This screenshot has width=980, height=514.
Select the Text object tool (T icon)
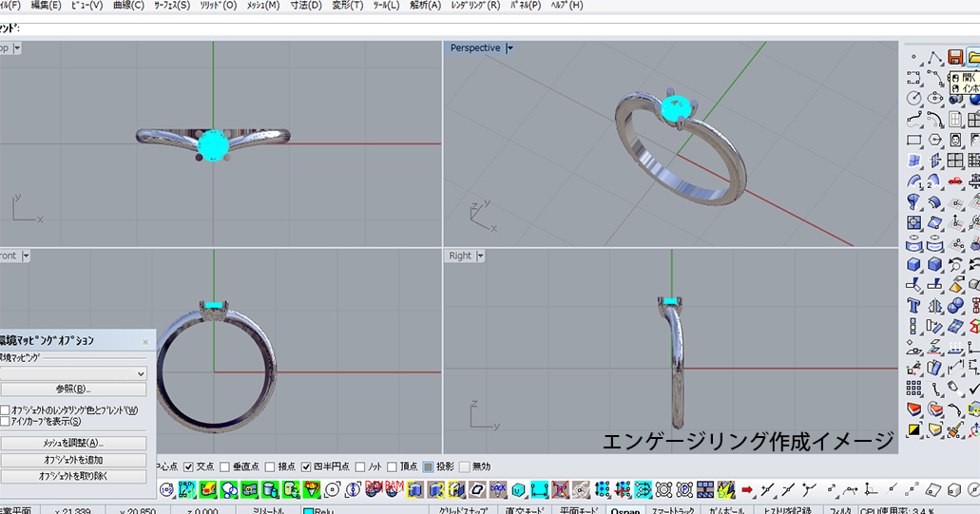(x=914, y=306)
